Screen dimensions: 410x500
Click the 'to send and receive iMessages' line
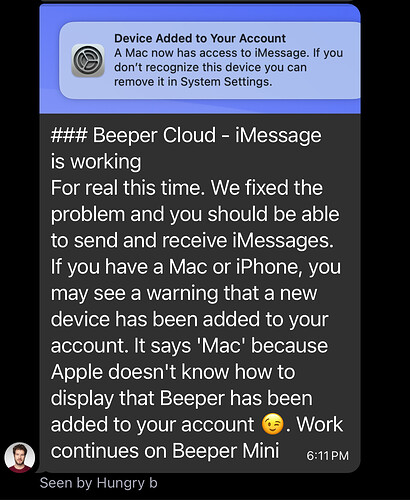click(x=192, y=241)
